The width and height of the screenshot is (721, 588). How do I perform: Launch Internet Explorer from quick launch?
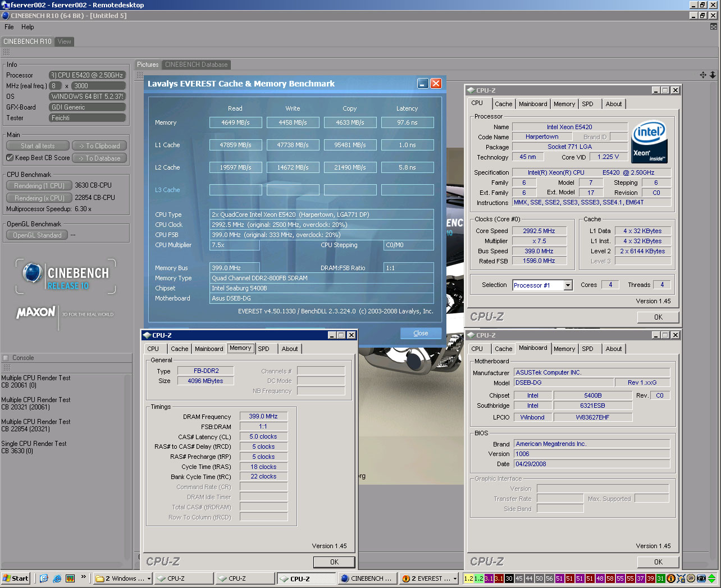click(57, 578)
